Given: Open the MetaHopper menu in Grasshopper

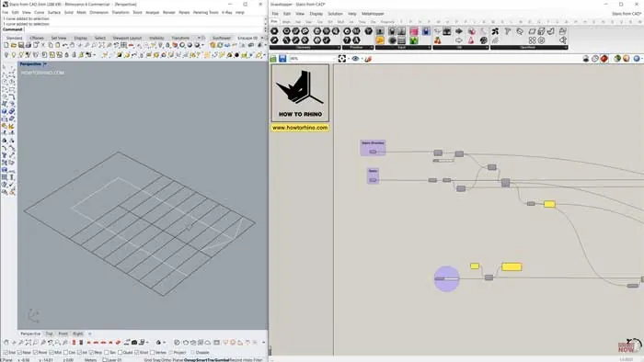Looking at the screenshot, I should click(x=373, y=14).
